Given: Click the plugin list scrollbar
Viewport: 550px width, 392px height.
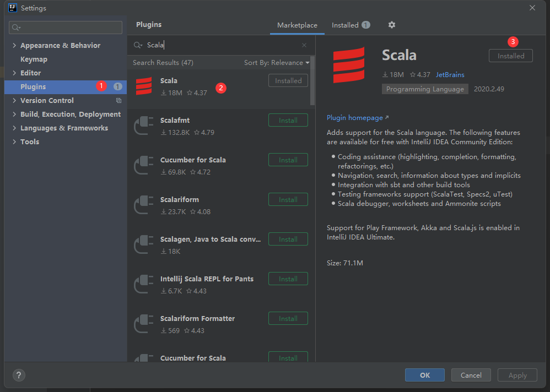Looking at the screenshot, I should coord(312,80).
